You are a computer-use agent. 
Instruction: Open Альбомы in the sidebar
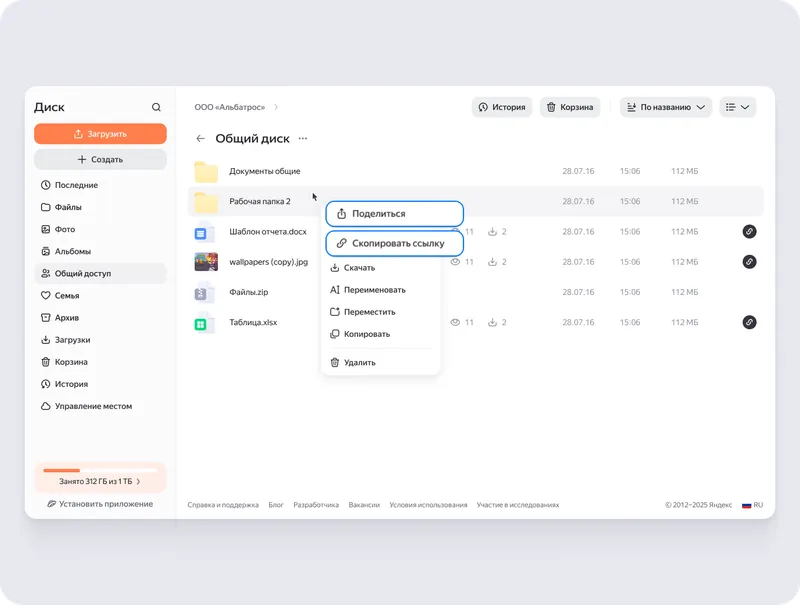[x=101, y=251]
